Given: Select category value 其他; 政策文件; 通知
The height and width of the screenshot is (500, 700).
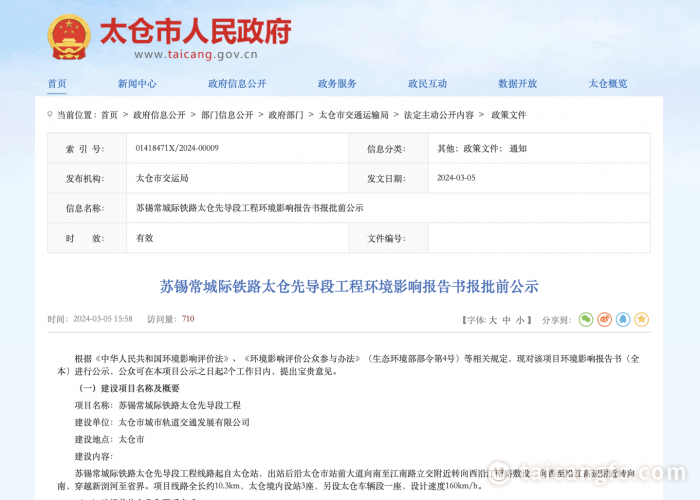Looking at the screenshot, I should [482, 149].
